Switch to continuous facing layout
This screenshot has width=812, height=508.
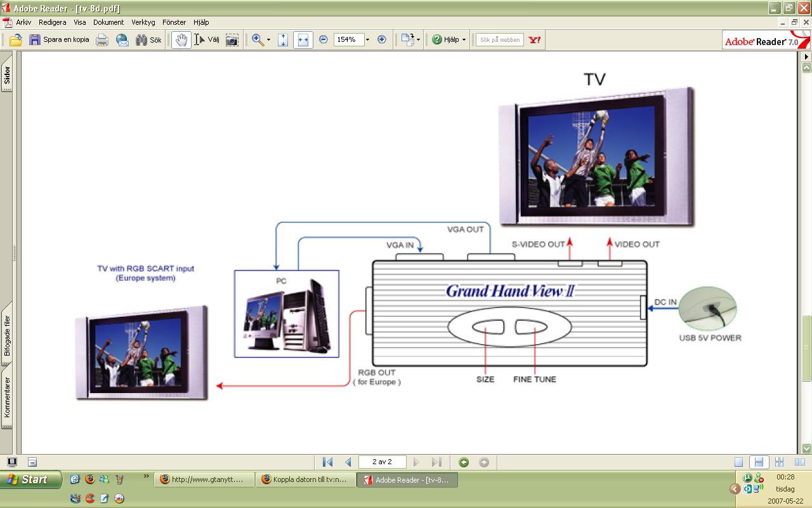(x=779, y=462)
